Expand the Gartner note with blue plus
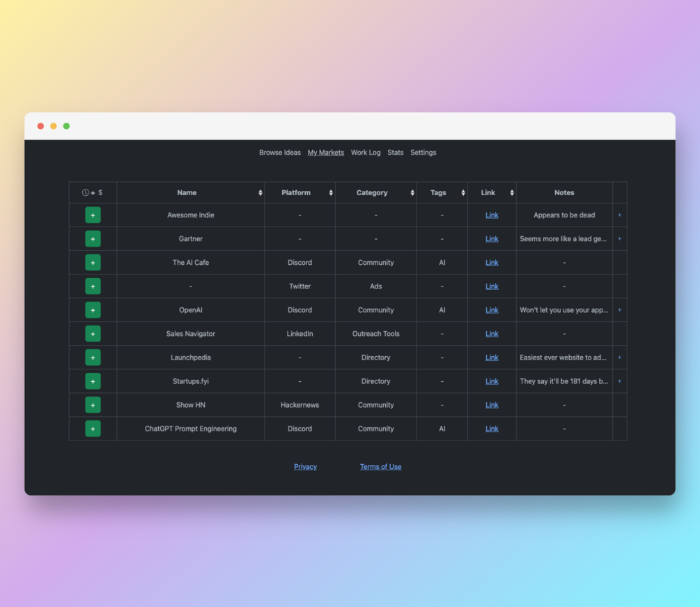700x607 pixels. tap(619, 239)
